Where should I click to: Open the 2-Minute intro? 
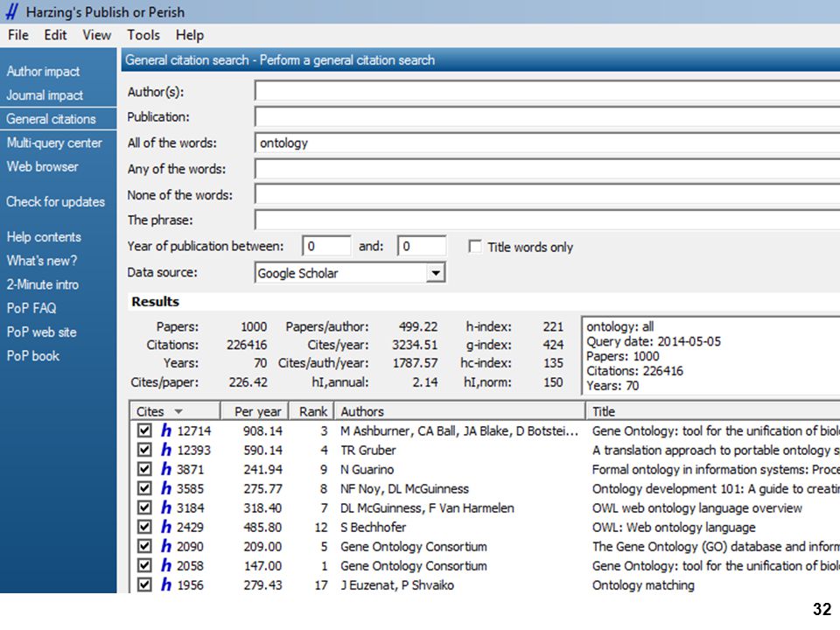click(42, 283)
